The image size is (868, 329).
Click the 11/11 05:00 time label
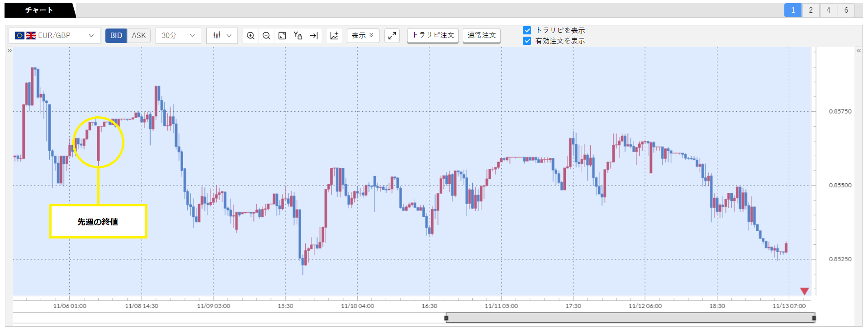[501, 306]
